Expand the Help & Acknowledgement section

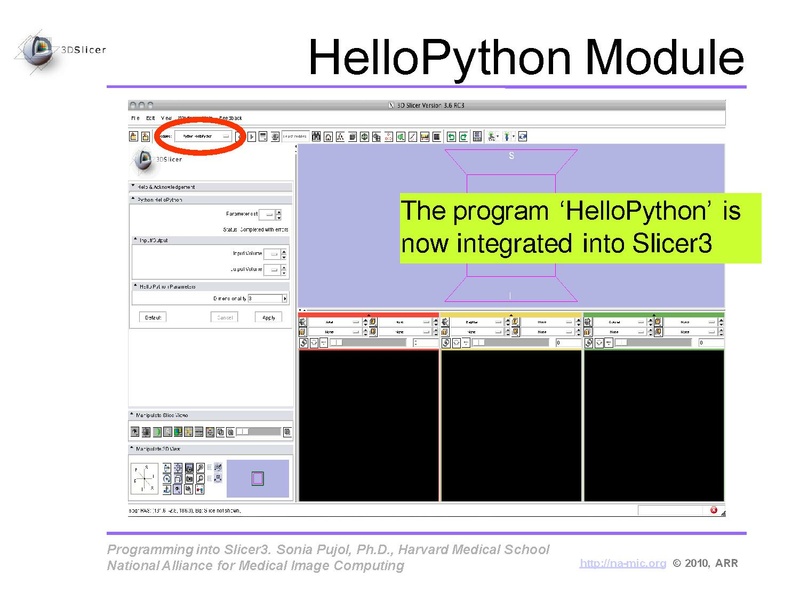[x=211, y=187]
